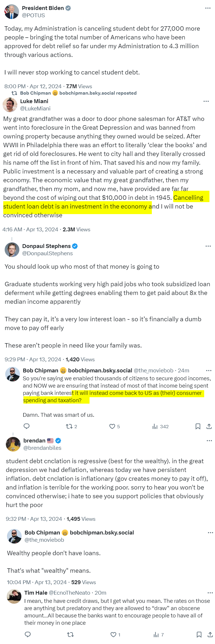This screenshot has width=215, height=644.
Task: Open @LukeMiani profile handle link
Action: [x=35, y=109]
